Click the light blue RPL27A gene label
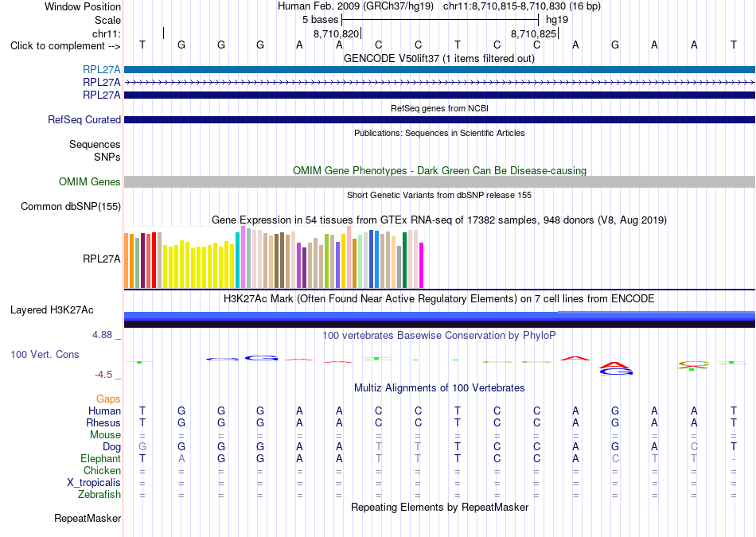 click(x=101, y=69)
